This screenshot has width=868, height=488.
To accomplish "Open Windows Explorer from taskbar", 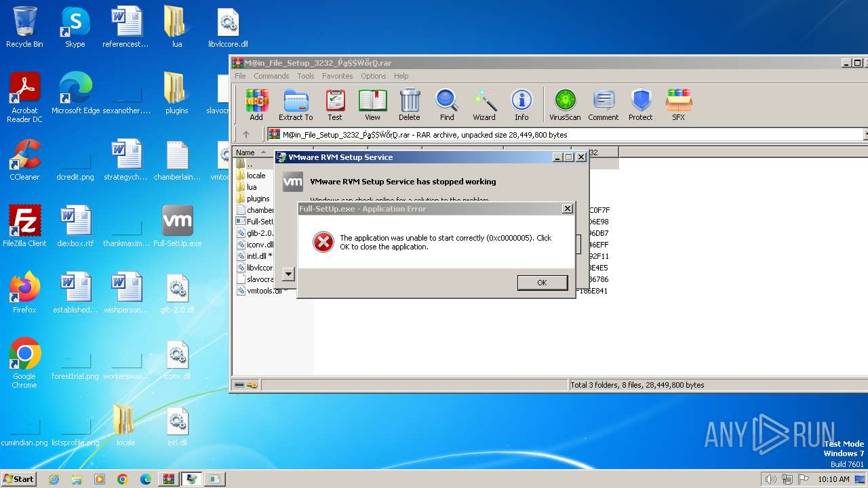I will click(x=77, y=479).
